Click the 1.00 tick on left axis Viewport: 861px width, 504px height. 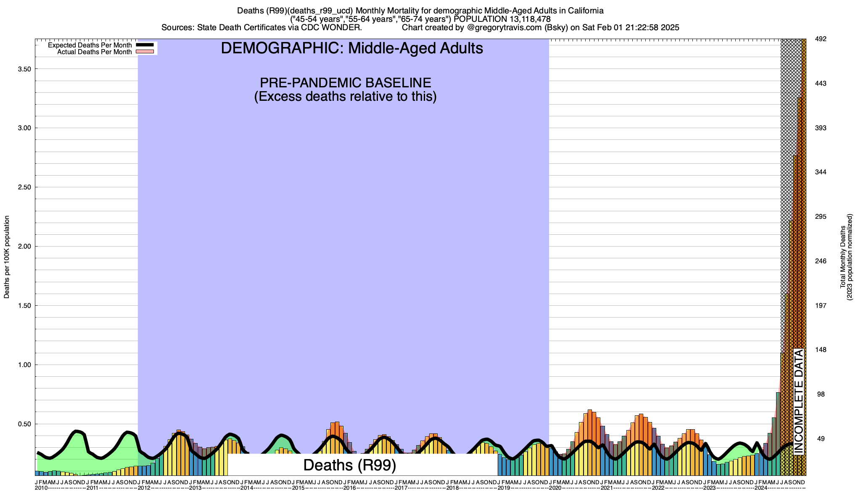point(24,365)
